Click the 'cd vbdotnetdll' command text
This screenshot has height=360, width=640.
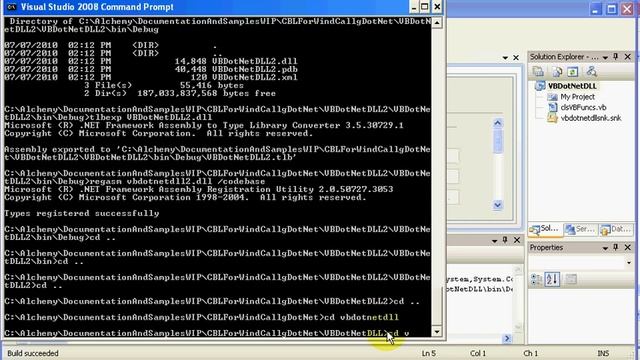pyautogui.click(x=361, y=318)
